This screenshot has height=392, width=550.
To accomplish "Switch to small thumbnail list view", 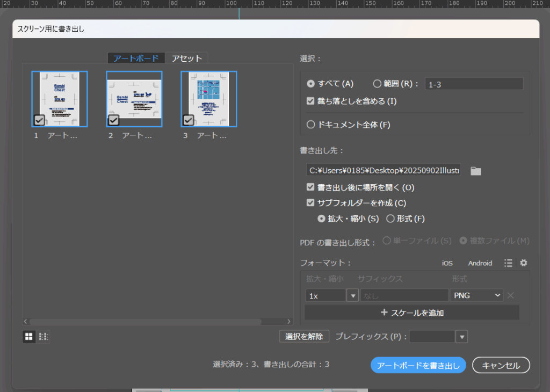I will coord(44,337).
